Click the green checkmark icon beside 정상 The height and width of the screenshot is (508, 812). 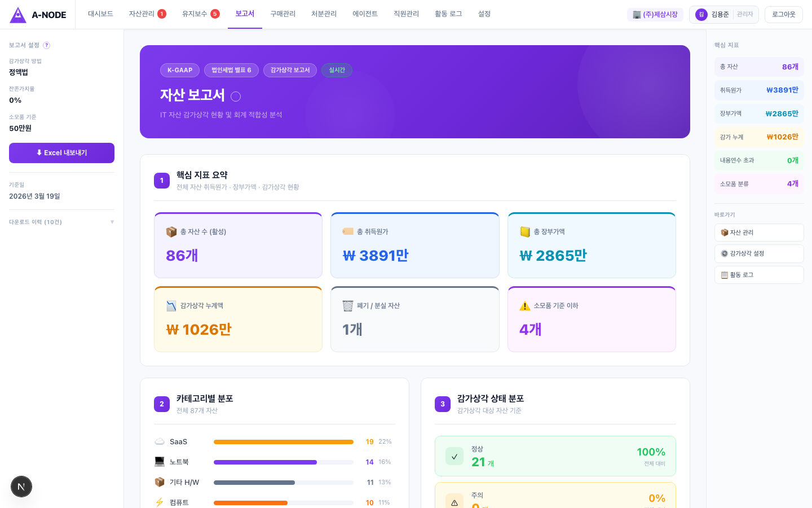click(454, 456)
